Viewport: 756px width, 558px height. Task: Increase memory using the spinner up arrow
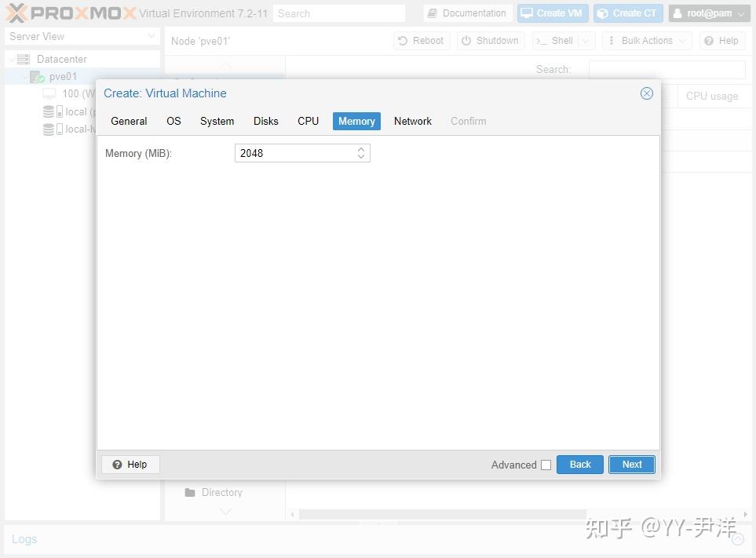361,149
